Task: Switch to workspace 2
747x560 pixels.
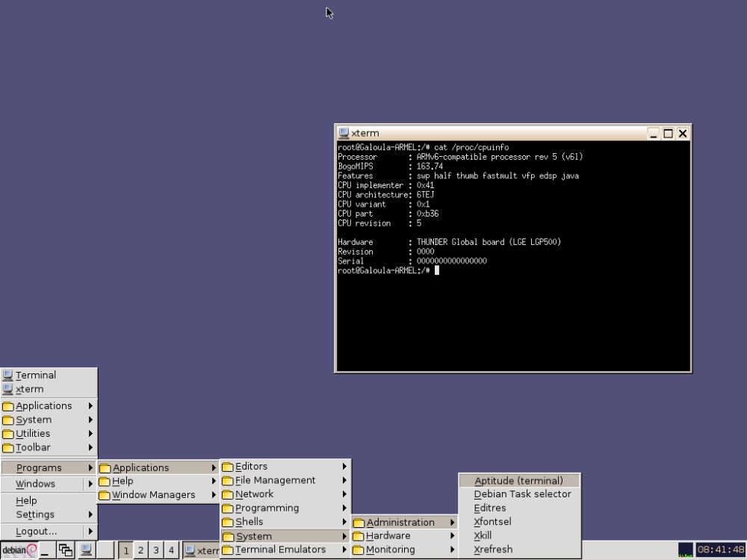Action: (x=140, y=550)
